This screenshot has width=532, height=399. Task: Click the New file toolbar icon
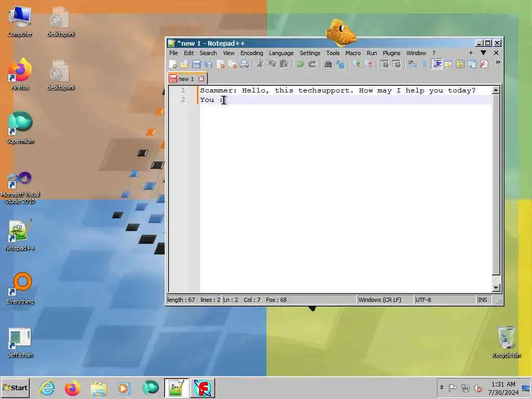pyautogui.click(x=172, y=64)
